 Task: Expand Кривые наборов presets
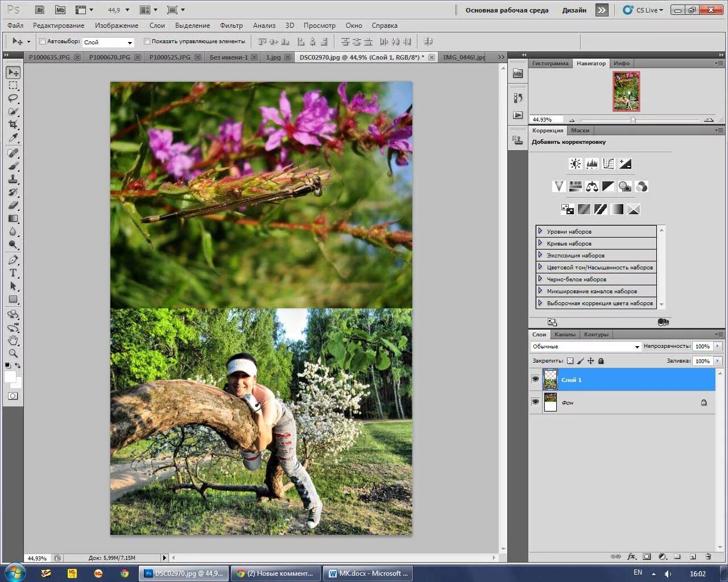click(540, 243)
